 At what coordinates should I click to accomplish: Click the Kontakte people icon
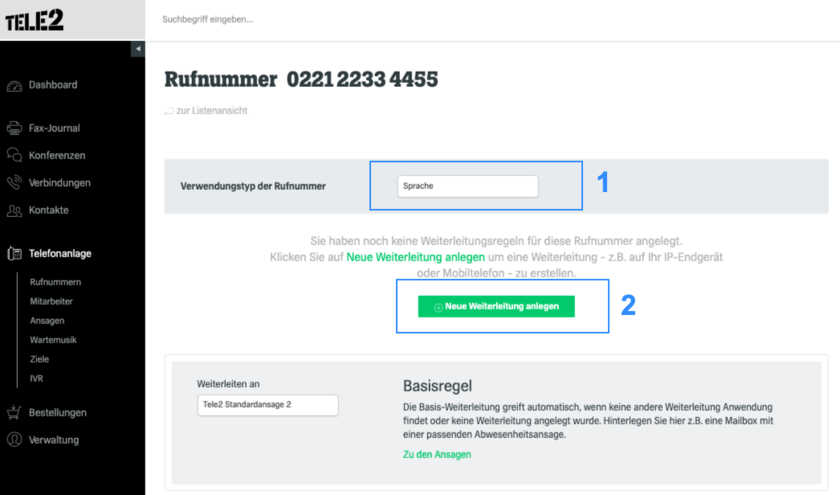coord(14,211)
